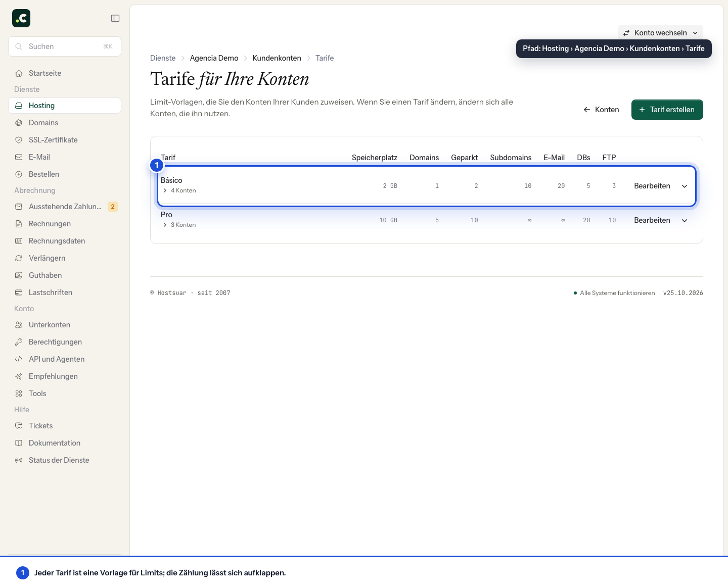Click the Berechtigungen key icon
This screenshot has width=728, height=588.
coord(19,342)
